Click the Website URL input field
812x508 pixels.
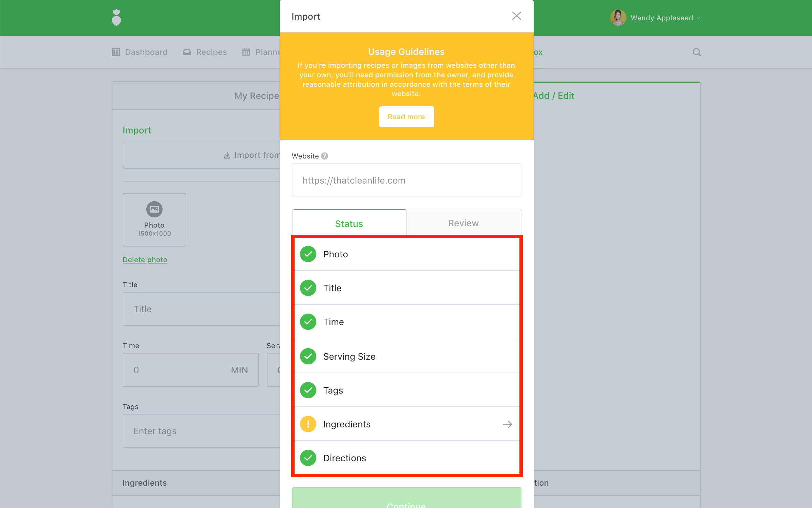pyautogui.click(x=406, y=181)
